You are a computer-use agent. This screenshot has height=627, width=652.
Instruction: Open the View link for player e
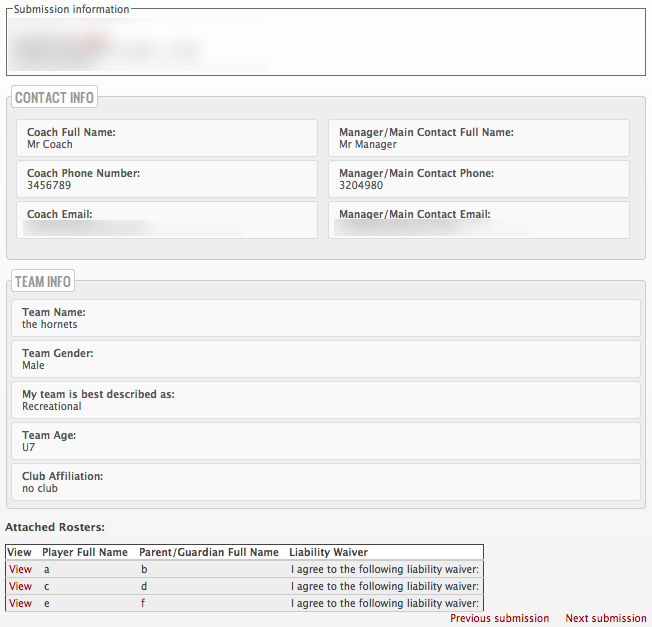(20, 603)
